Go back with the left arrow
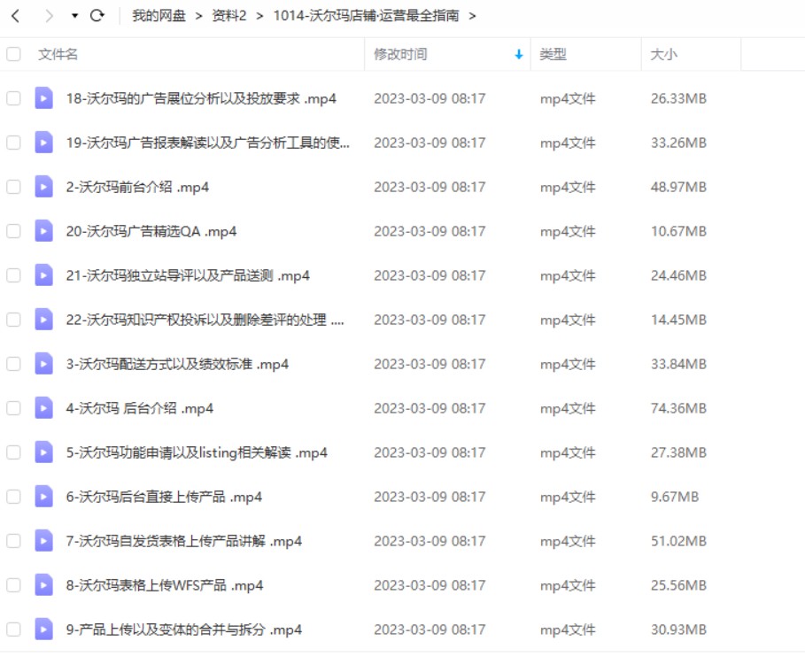The height and width of the screenshot is (672, 805). 15,16
